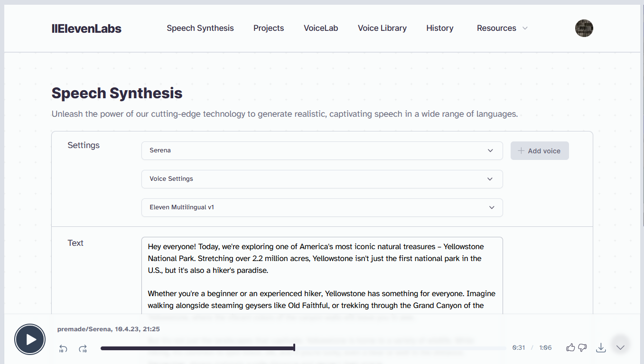Give thumbs down to audio
This screenshot has width=644, height=364.
[582, 347]
